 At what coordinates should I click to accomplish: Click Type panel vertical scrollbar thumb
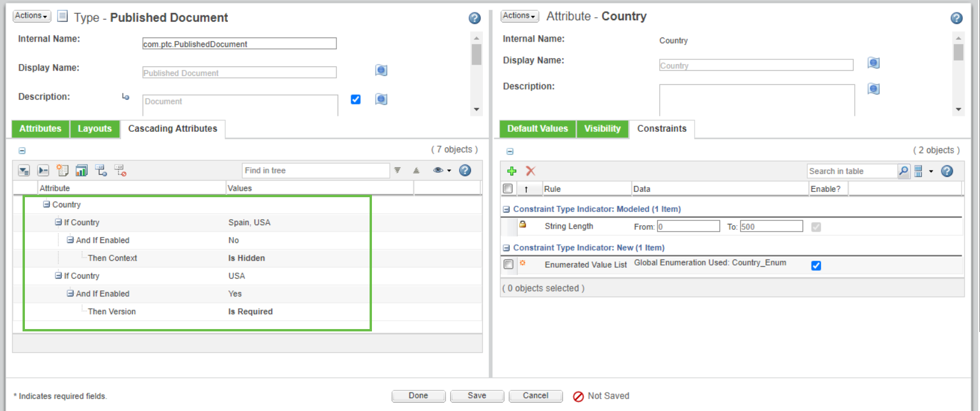click(x=476, y=55)
